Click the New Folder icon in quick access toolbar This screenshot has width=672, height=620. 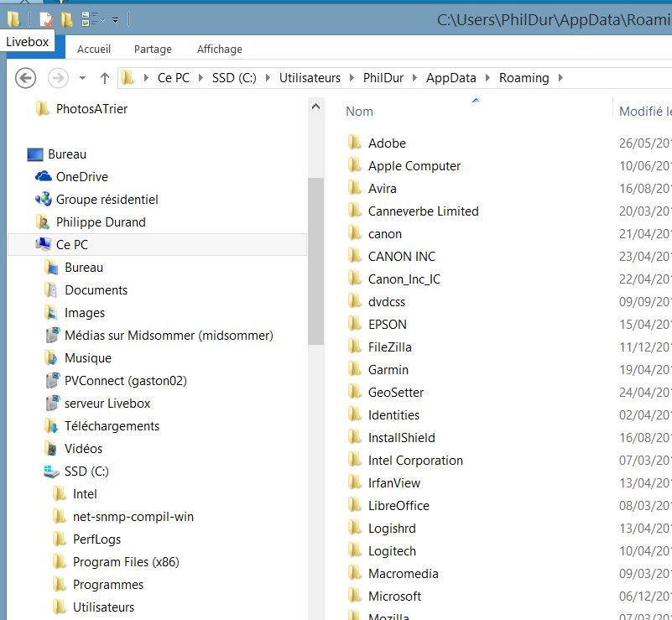pyautogui.click(x=66, y=18)
